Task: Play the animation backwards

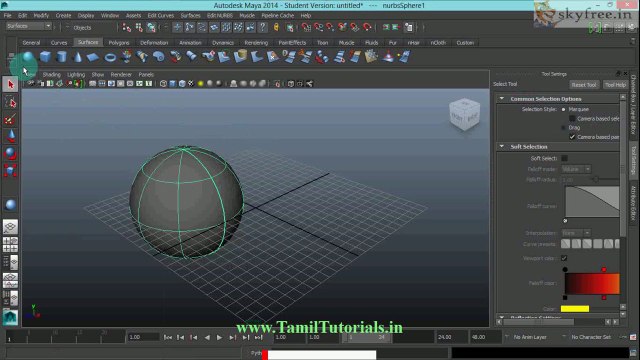Action: [207, 337]
